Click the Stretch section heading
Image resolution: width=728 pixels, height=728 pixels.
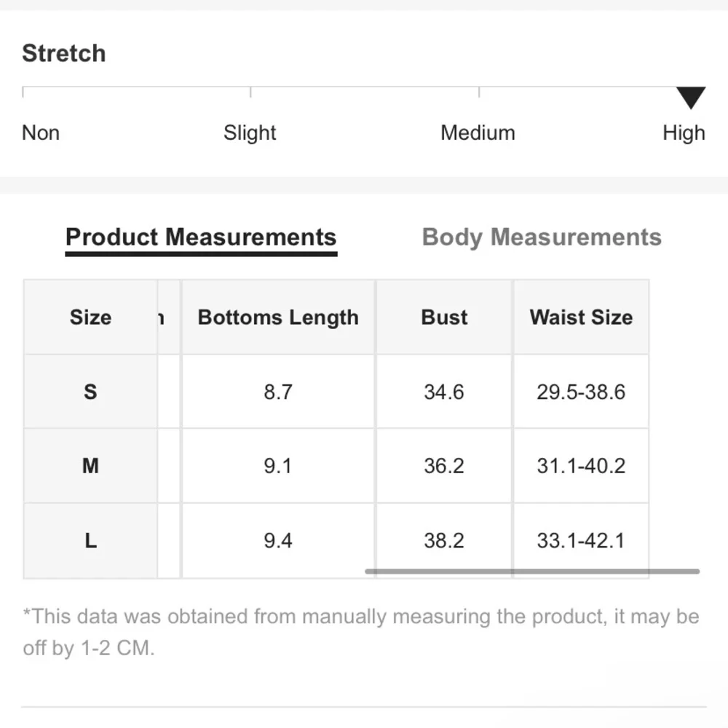click(x=64, y=53)
